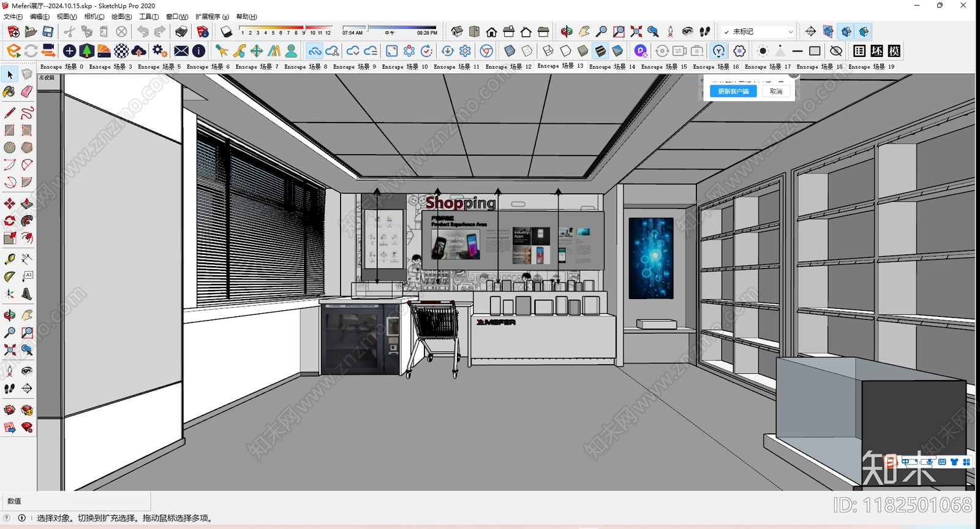
Task: Click the 更新客户端 button
Action: click(733, 91)
